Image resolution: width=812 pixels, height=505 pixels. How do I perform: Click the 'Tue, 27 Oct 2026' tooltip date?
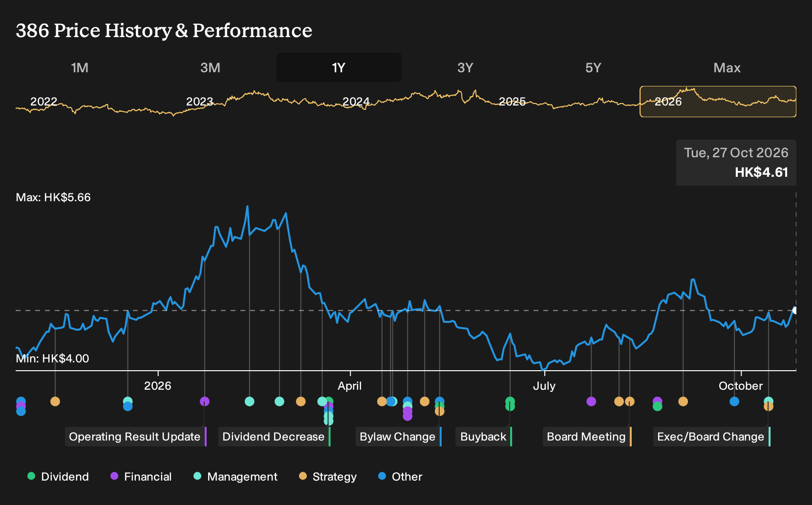[736, 153]
